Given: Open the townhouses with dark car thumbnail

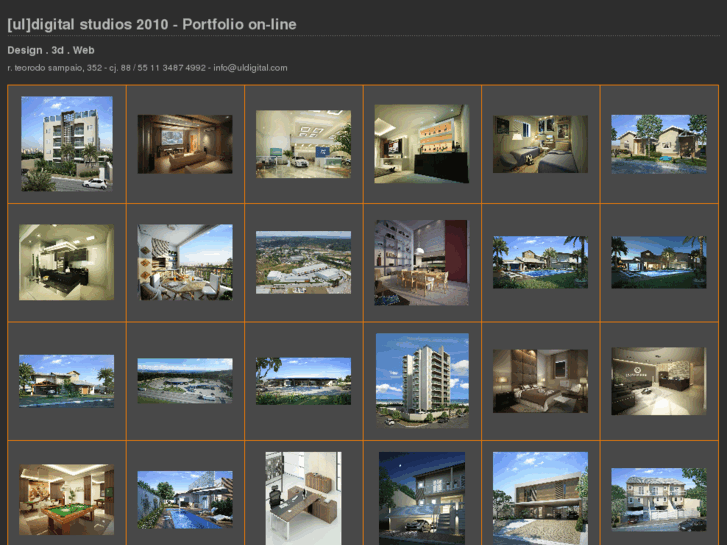Looking at the screenshot, I should pyautogui.click(x=659, y=500).
